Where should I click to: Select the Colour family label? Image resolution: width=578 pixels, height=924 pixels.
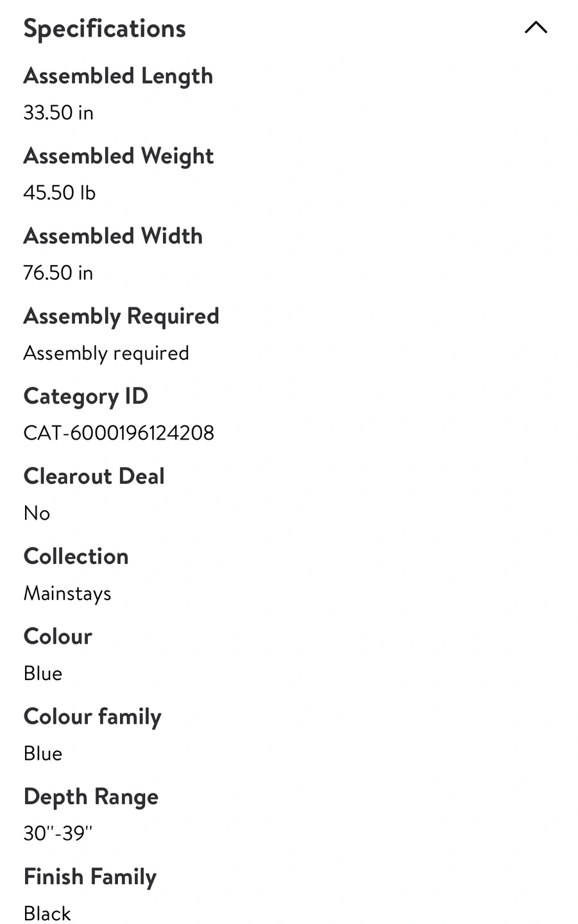tap(92, 717)
